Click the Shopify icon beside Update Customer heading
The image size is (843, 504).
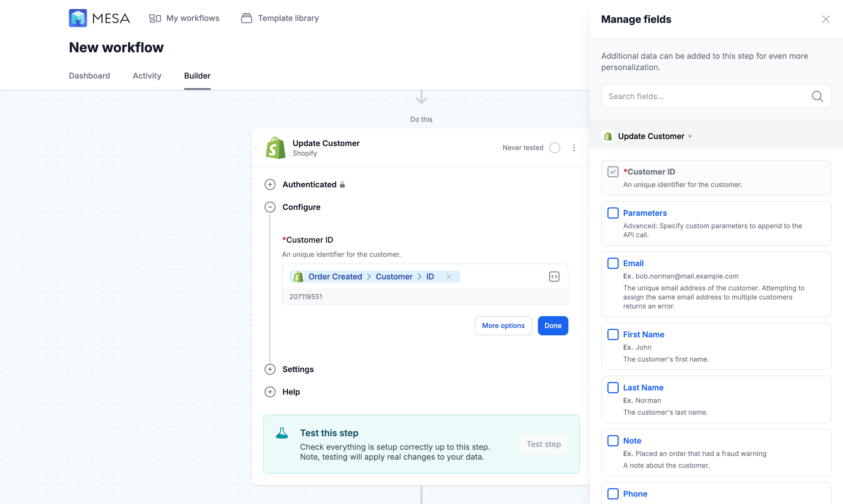click(608, 136)
